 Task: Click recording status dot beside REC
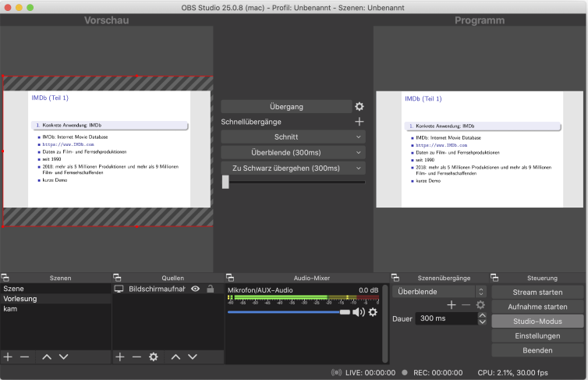pos(405,372)
